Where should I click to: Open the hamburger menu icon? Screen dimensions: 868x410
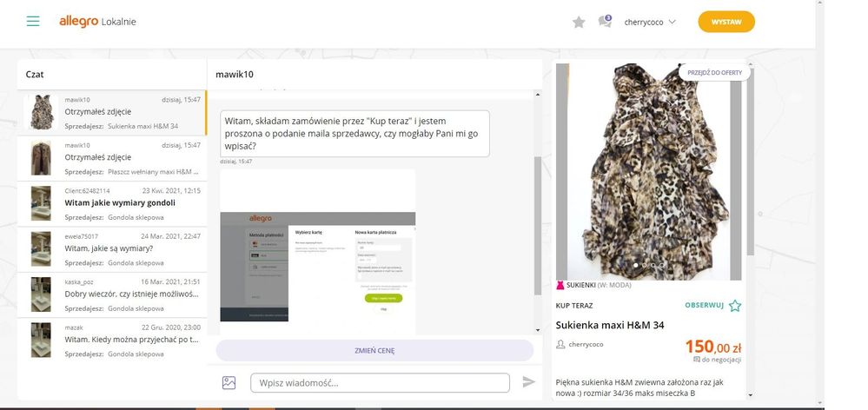tap(33, 22)
